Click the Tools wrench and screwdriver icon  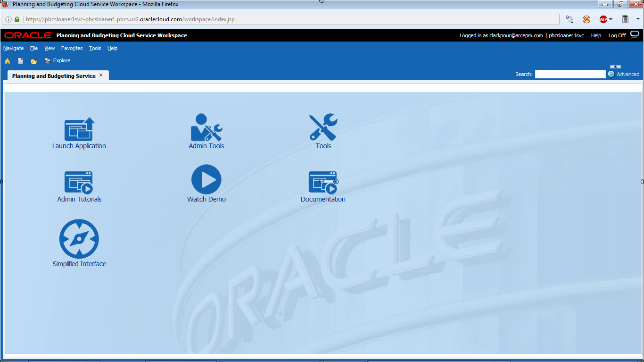[x=323, y=127]
